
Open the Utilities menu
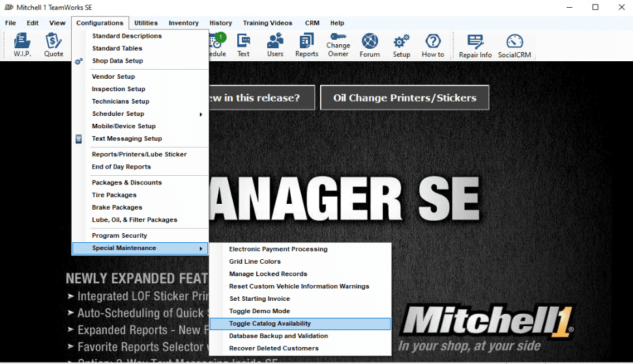[146, 23]
